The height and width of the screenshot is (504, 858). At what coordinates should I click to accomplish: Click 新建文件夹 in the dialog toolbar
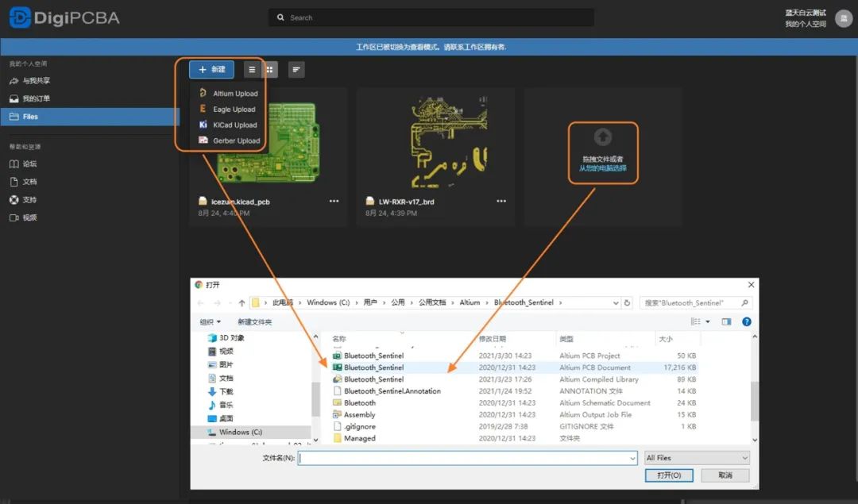click(x=254, y=322)
